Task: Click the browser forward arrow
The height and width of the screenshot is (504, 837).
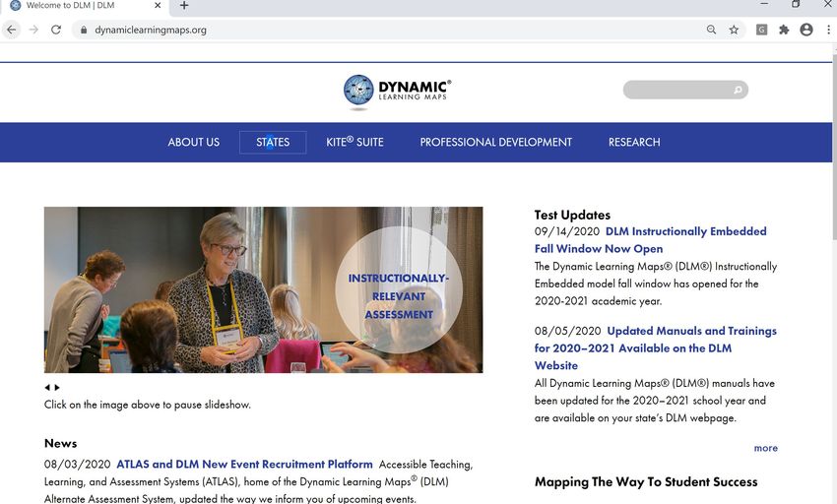Action: (x=33, y=30)
